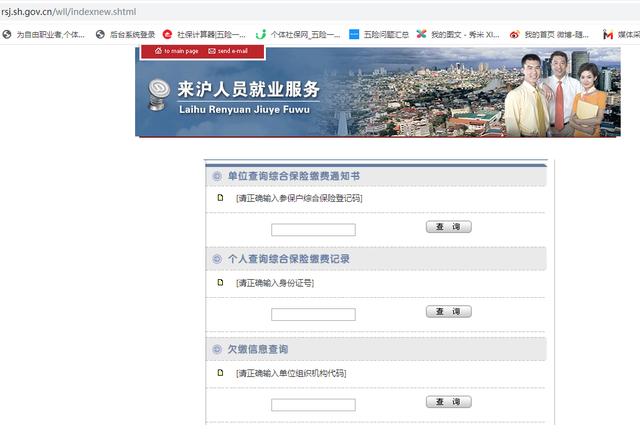Open the "to main page" link
The height and width of the screenshot is (438, 640).
(181, 51)
